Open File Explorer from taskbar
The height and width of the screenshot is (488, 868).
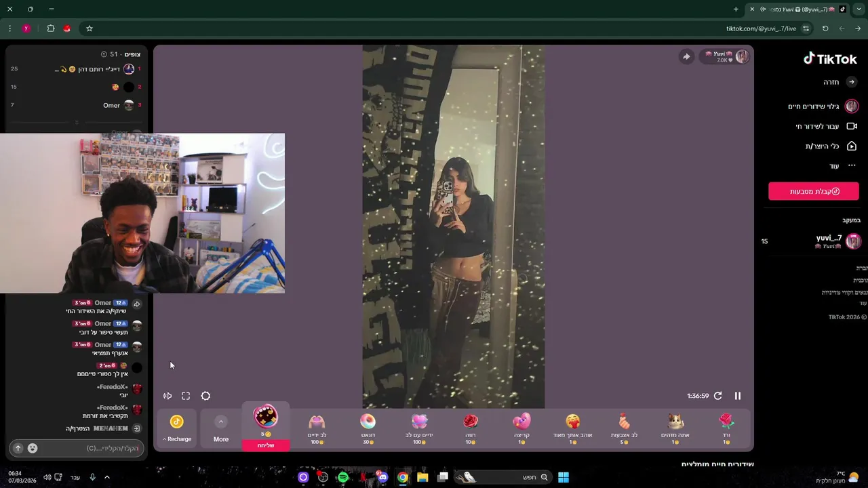coord(422,477)
